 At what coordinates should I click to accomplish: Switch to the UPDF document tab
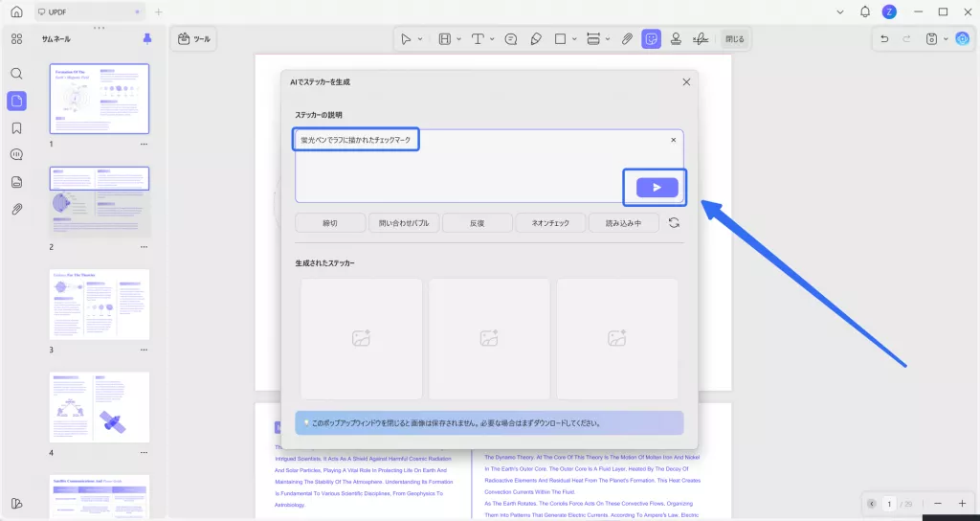coord(90,11)
